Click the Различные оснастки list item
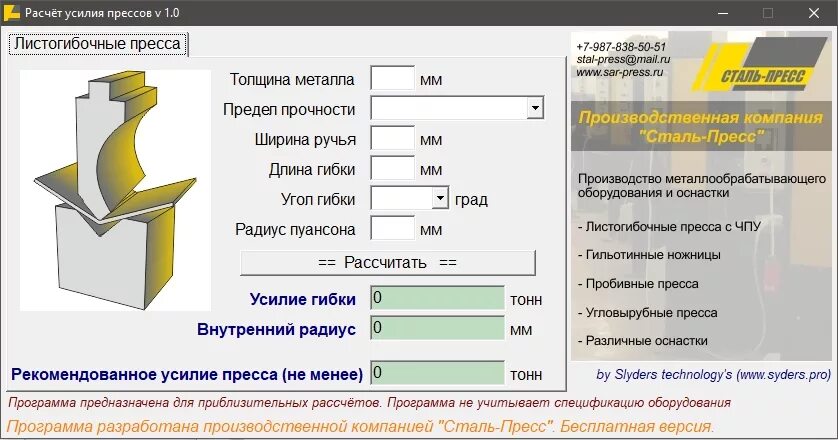 (643, 341)
